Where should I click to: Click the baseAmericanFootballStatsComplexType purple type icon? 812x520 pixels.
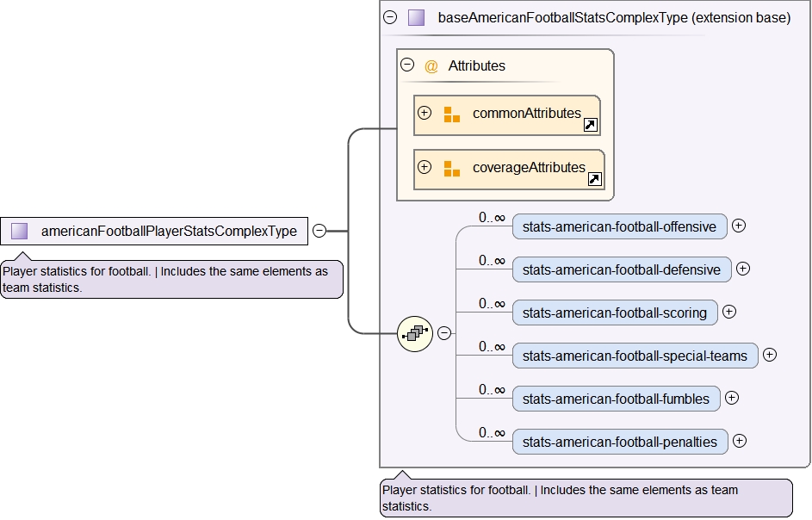(417, 17)
